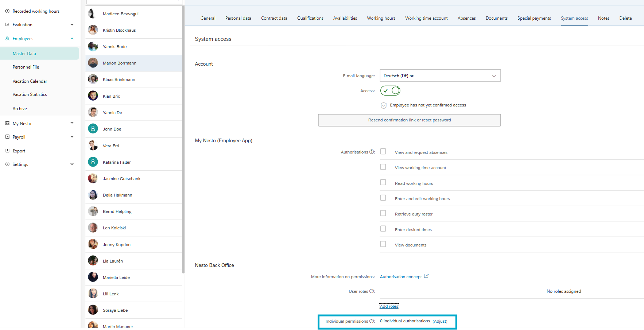Click Resend confirmation link or reset password
This screenshot has width=644, height=330.
pos(409,120)
